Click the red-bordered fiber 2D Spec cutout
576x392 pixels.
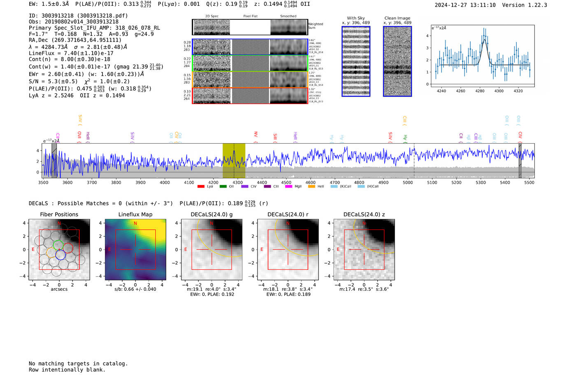coord(212,96)
